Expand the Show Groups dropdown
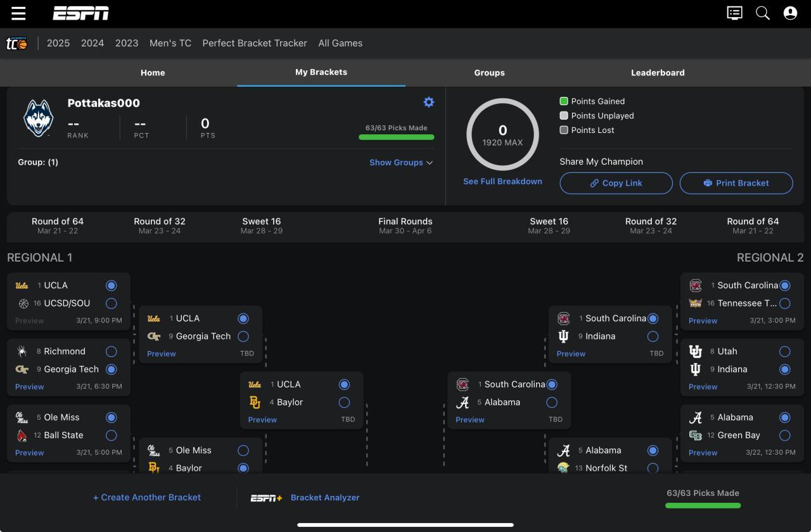The image size is (811, 532). tap(401, 162)
